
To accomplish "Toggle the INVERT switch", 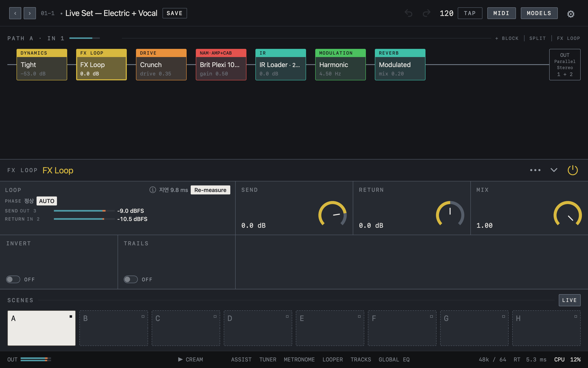I will 13,279.
